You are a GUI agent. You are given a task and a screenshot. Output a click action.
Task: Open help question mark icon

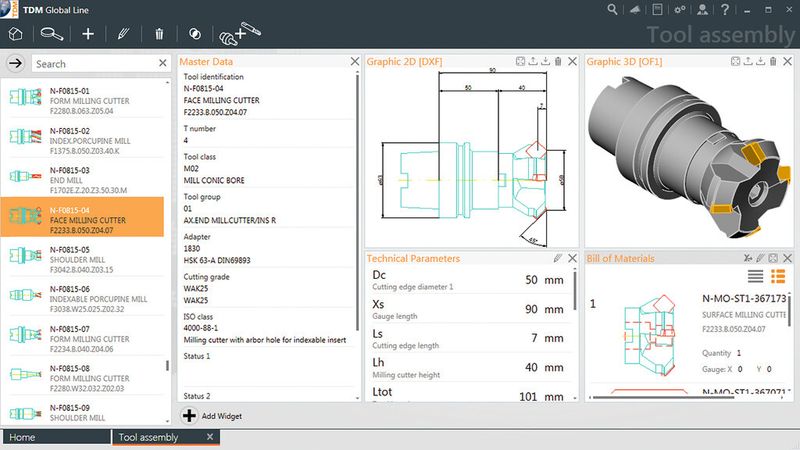point(725,9)
